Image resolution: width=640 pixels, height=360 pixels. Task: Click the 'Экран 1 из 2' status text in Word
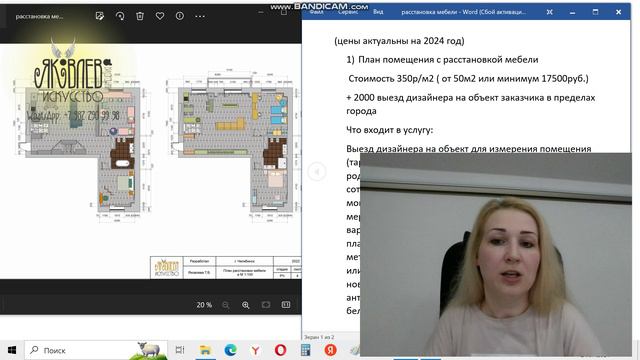point(319,337)
